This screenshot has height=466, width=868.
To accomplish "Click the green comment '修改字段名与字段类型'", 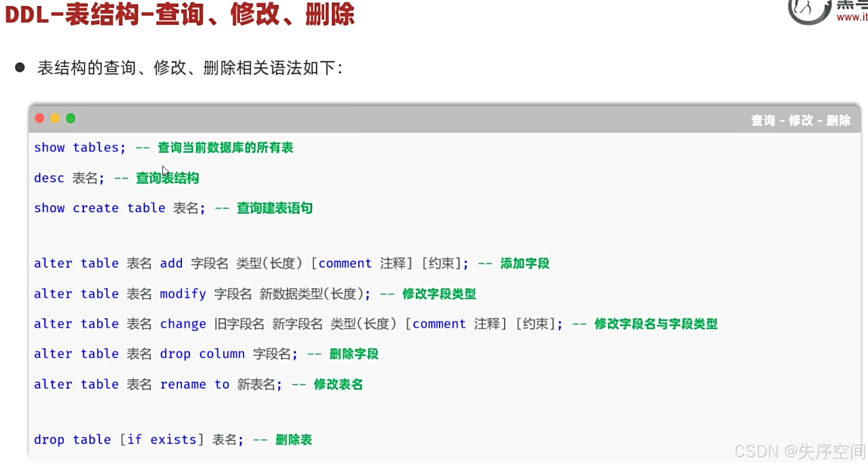I will (x=656, y=324).
